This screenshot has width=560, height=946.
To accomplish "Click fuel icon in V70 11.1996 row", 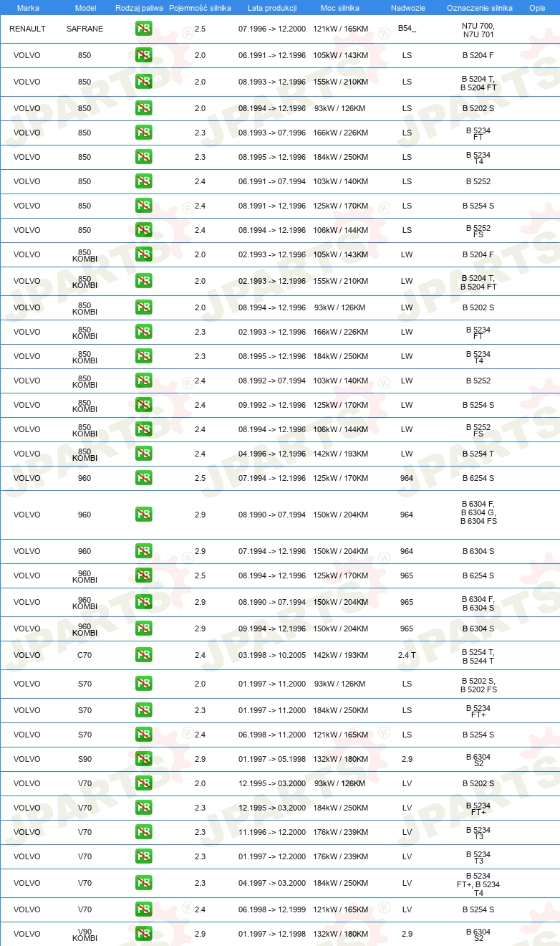I will tap(143, 832).
